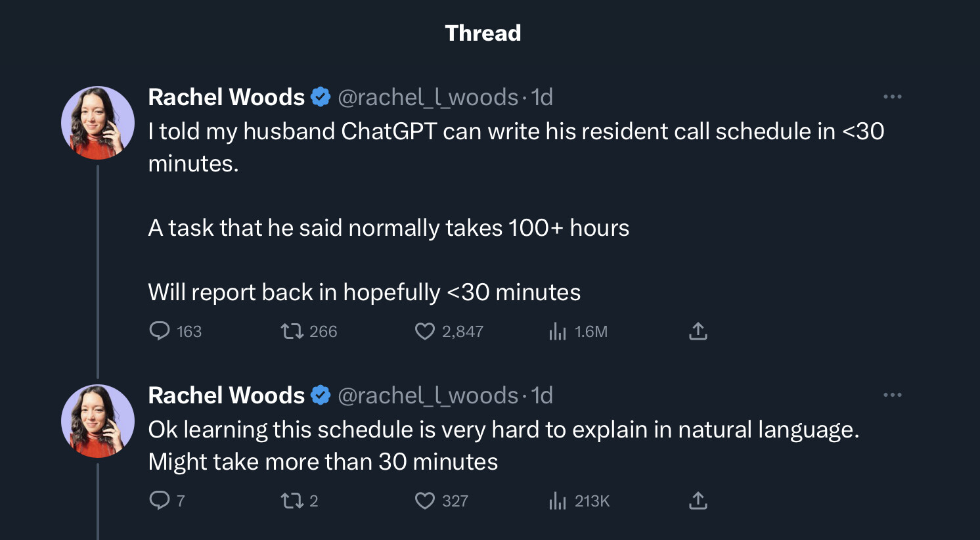The width and height of the screenshot is (980, 540).
Task: Like the second tweet with 327 likes
Action: (425, 501)
